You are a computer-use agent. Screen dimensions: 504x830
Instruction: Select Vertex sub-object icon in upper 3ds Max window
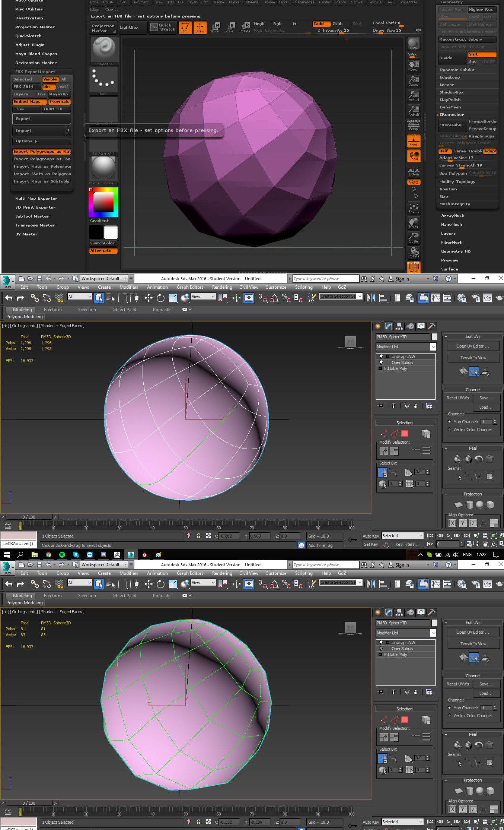coord(383,434)
